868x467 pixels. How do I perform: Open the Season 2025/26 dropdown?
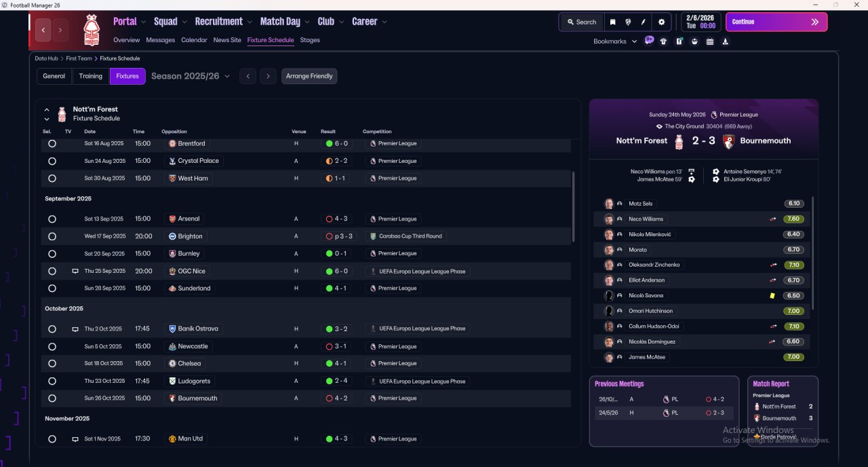click(191, 76)
